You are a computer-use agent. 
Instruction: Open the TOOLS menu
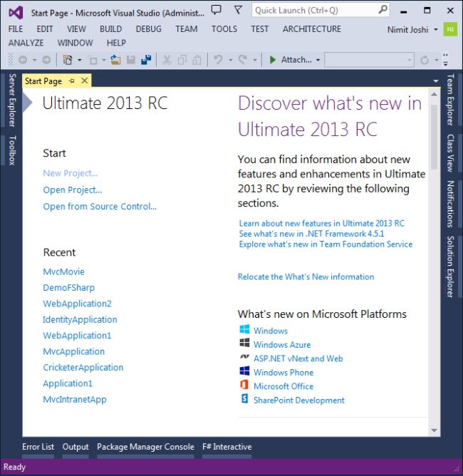point(224,29)
